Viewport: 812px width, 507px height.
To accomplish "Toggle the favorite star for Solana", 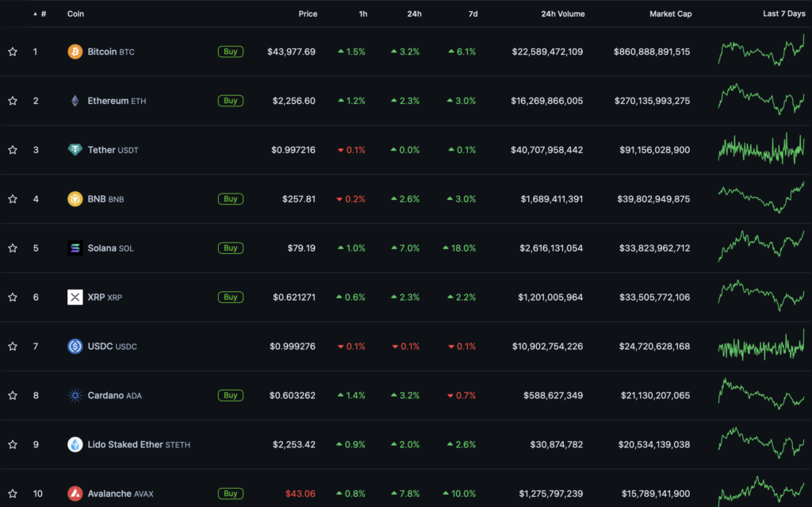I will coord(13,248).
